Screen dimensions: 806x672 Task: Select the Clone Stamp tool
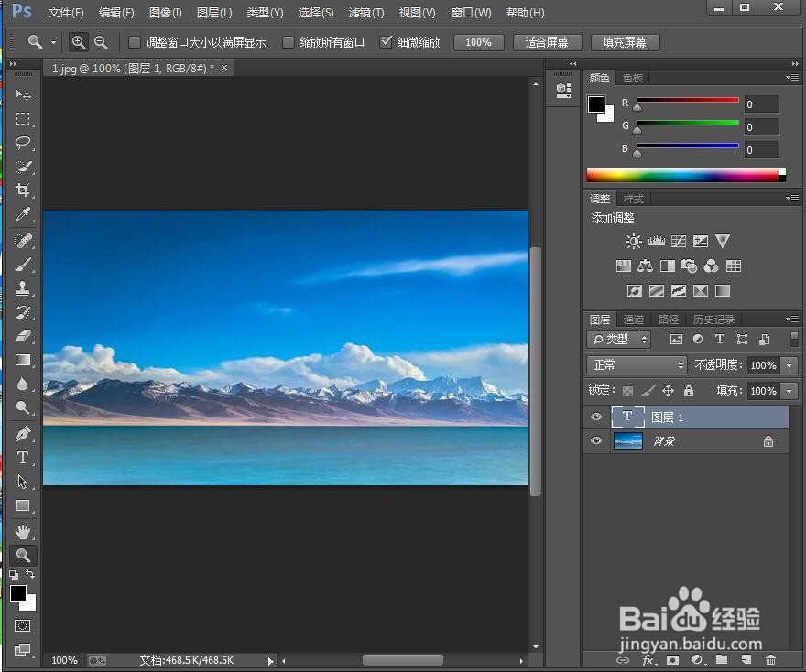pyautogui.click(x=23, y=288)
